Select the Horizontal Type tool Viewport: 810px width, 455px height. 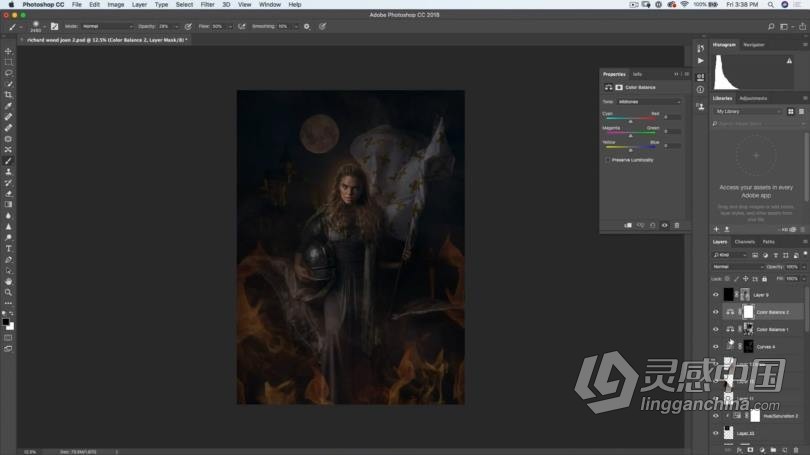coord(8,248)
